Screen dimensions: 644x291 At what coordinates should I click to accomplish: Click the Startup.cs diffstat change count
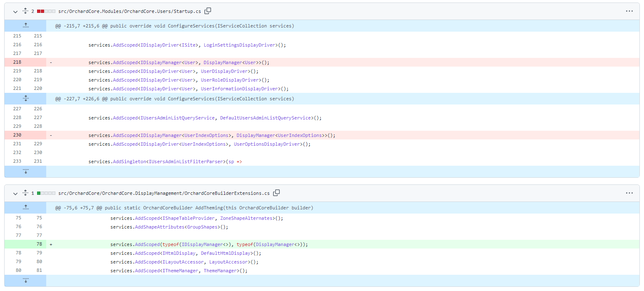coord(33,11)
